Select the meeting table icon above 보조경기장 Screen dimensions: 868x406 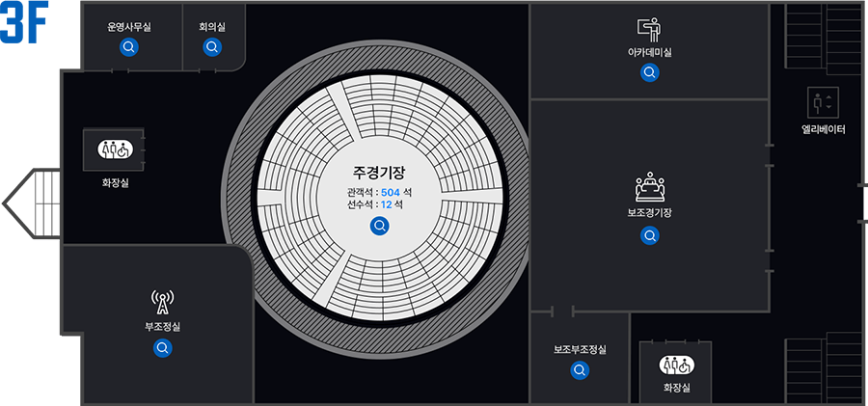650,187
